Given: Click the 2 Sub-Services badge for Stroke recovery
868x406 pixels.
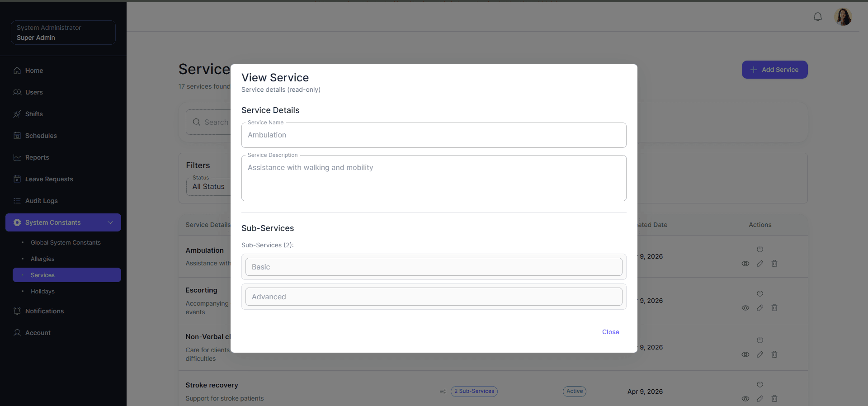Looking at the screenshot, I should (x=474, y=391).
